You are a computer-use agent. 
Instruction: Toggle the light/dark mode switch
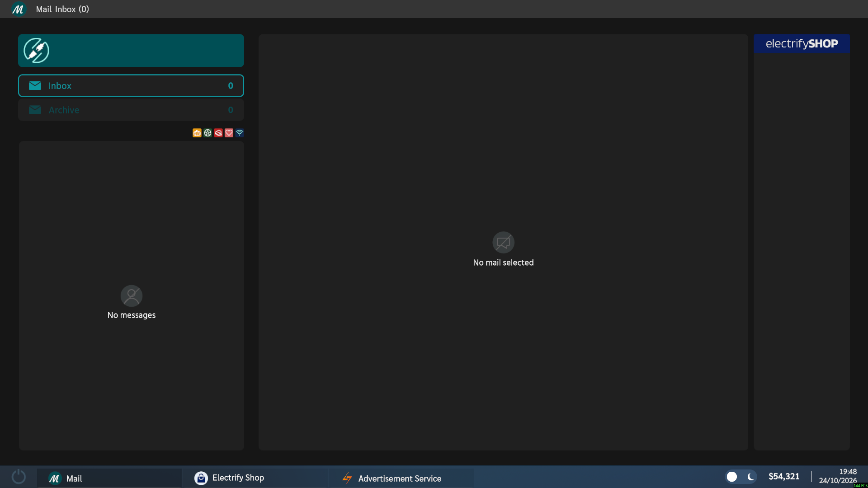(x=741, y=477)
